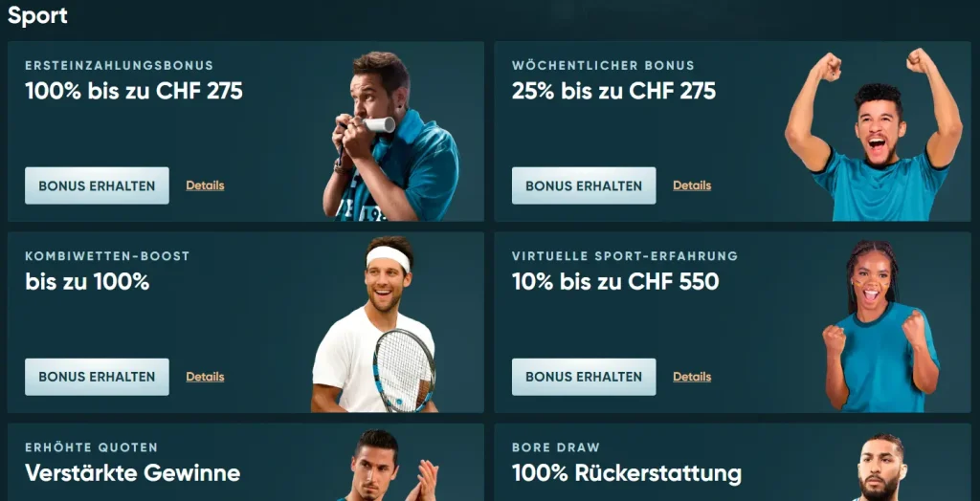Screen dimensions: 980x501
Task: Click Bonus Erhalten for Ersteinzahlungsbonus
Action: (x=97, y=185)
